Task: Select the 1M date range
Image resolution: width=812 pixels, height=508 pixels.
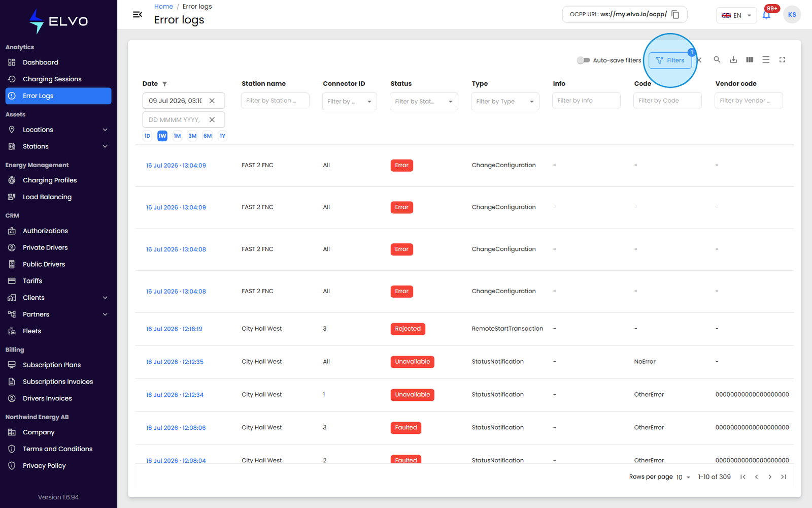Action: pos(177,136)
